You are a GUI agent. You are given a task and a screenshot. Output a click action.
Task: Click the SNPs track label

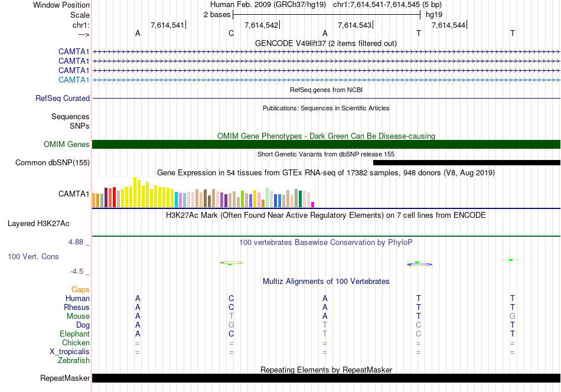tap(80, 126)
